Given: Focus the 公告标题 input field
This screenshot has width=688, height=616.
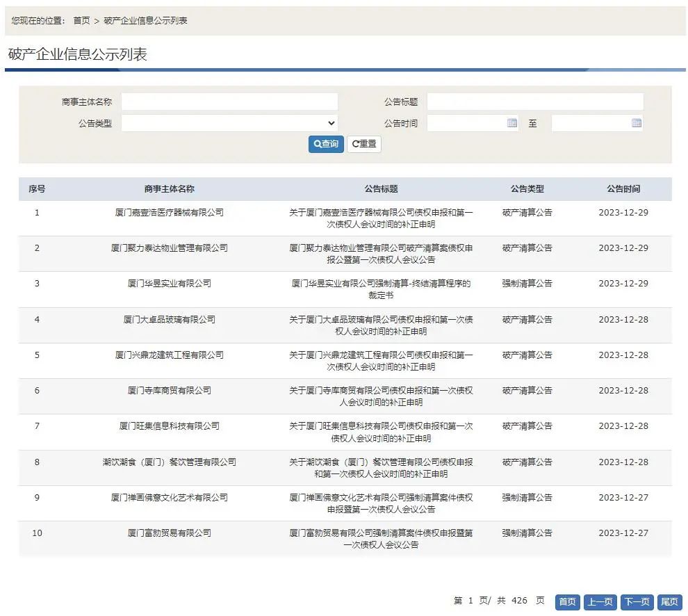Looking at the screenshot, I should pyautogui.click(x=535, y=102).
